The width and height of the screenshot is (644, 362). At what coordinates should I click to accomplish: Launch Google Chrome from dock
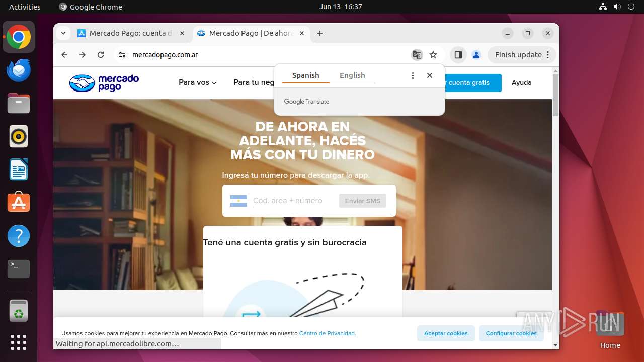(x=19, y=37)
